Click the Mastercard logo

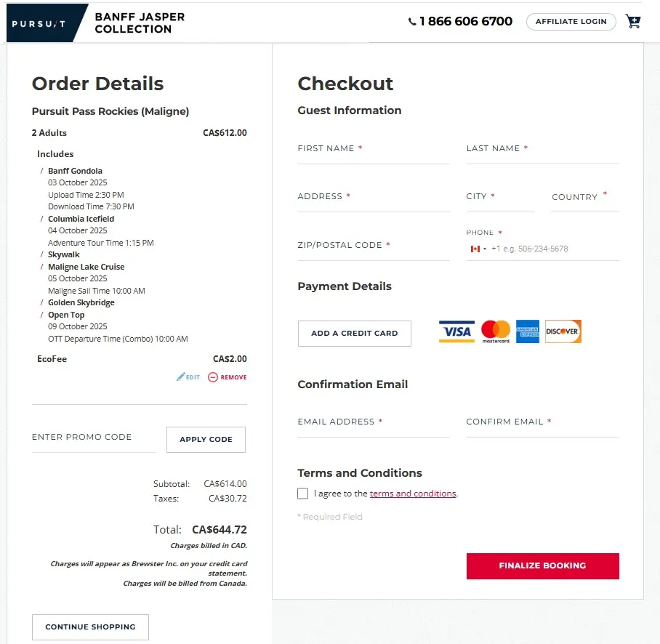(x=496, y=331)
